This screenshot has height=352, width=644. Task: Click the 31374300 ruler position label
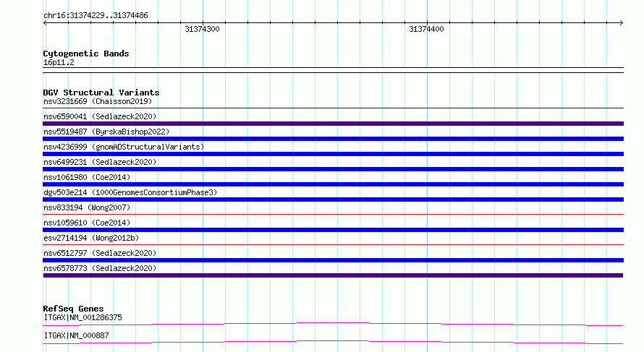[202, 29]
